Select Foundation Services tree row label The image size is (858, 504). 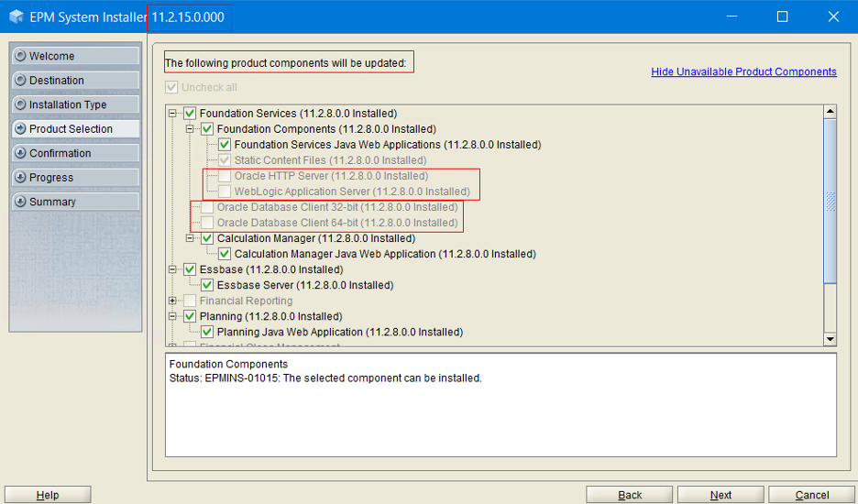(298, 114)
